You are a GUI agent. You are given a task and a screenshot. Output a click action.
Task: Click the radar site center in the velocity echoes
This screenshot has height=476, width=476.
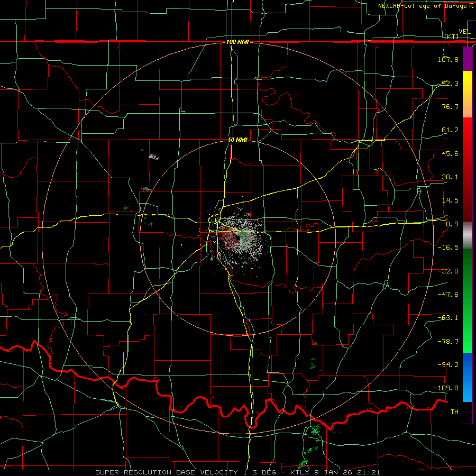237,239
